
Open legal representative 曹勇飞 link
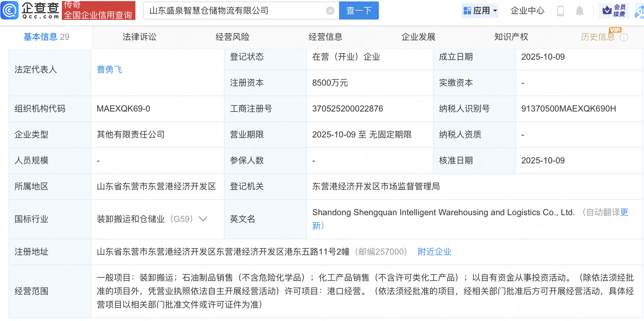point(109,70)
